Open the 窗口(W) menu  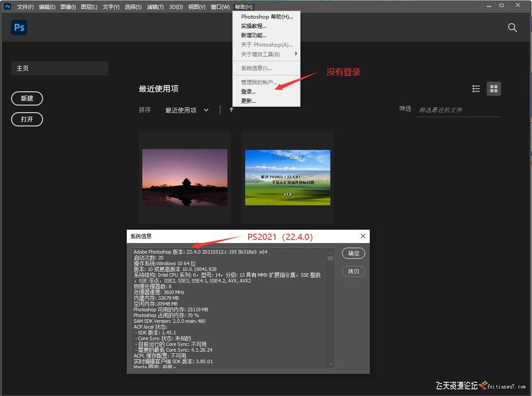[x=220, y=7]
